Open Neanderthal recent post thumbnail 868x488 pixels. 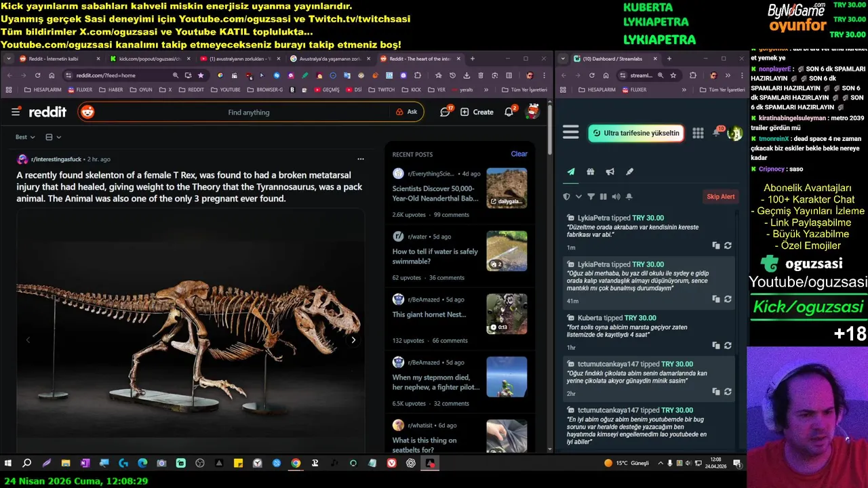[507, 188]
